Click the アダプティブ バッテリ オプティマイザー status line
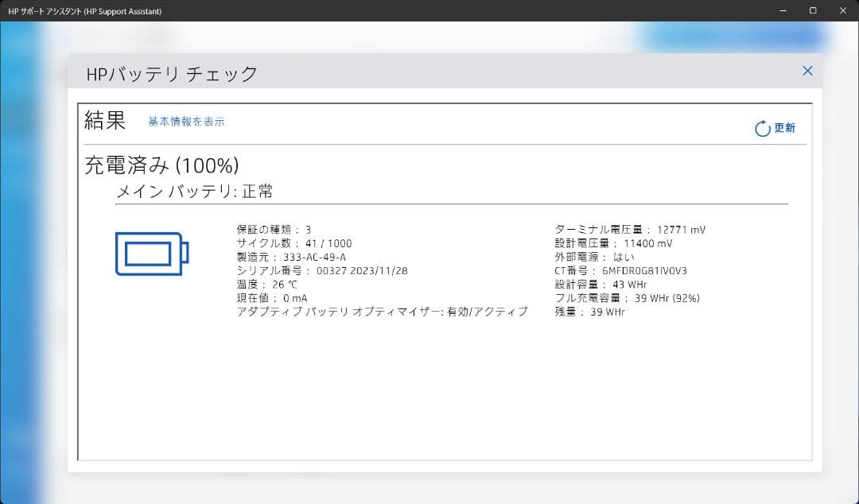Viewport: 859px width, 504px height. (380, 312)
